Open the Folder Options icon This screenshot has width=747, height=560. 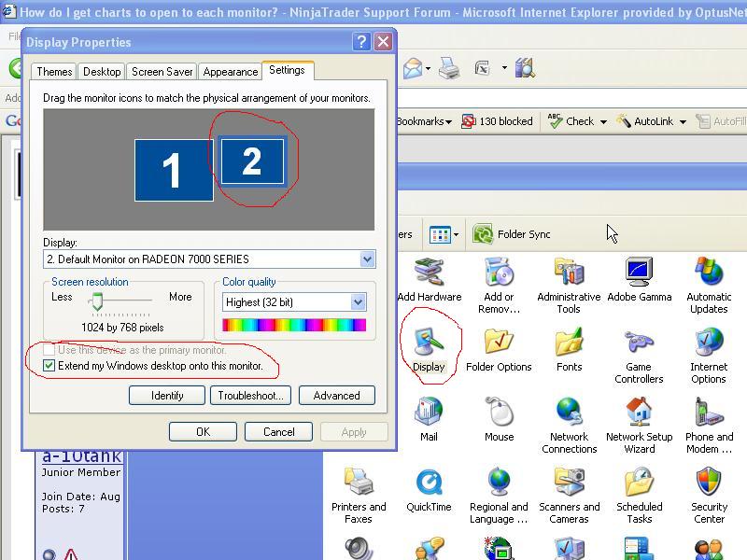[x=499, y=350]
